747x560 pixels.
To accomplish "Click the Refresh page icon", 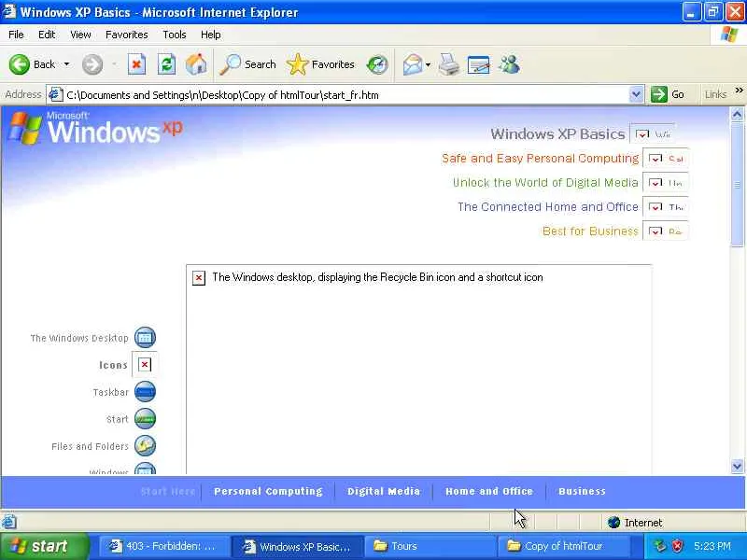I will pos(167,64).
